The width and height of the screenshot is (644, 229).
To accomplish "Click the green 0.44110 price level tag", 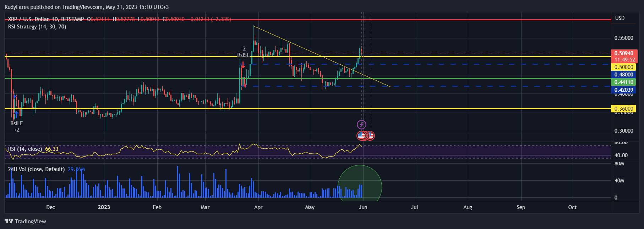I will coord(623,82).
